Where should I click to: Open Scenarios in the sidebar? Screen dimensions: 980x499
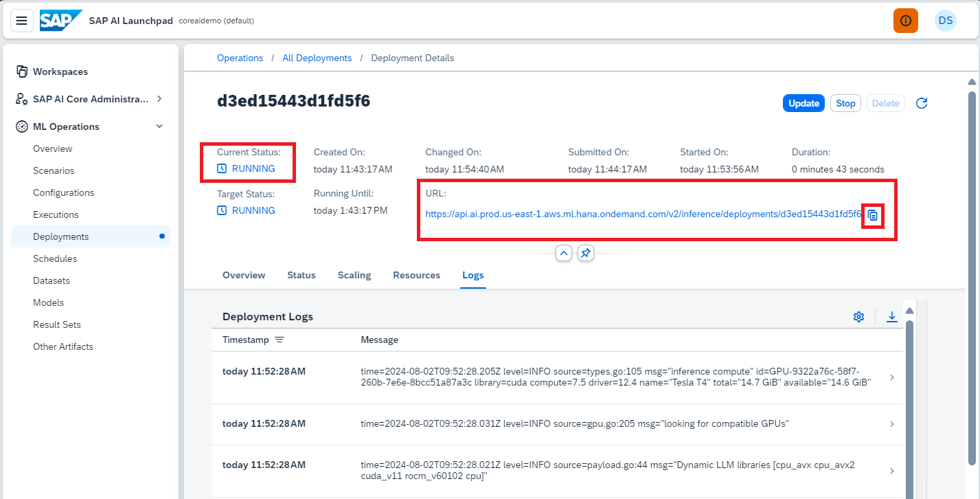tap(91, 170)
